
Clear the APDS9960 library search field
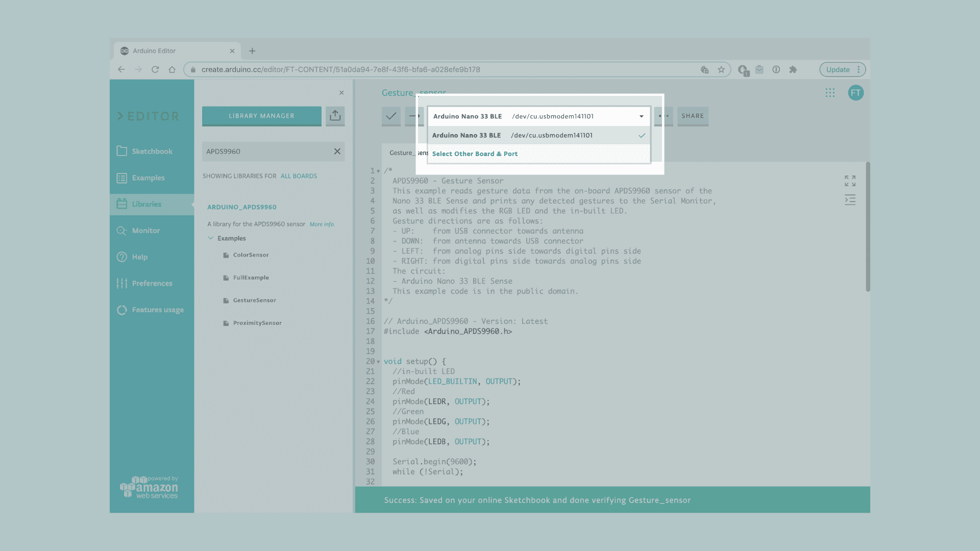point(337,152)
